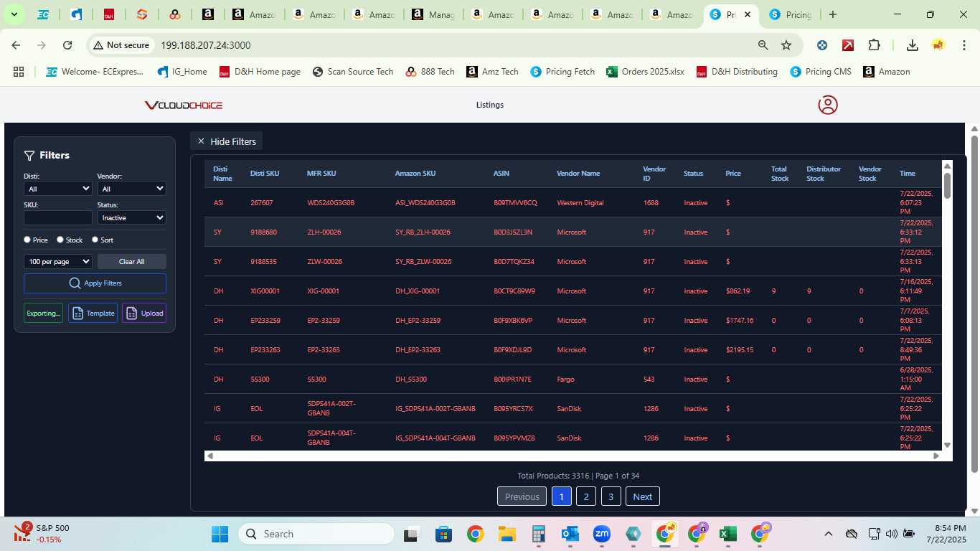The height and width of the screenshot is (551, 980).
Task: Click the table's horizontal scrollbar
Action: click(x=573, y=456)
